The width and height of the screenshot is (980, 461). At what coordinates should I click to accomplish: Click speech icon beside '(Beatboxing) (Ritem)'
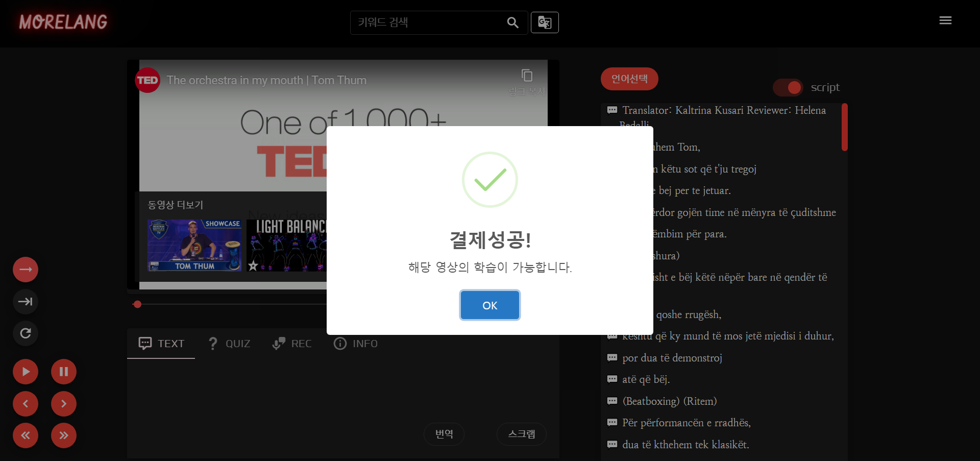(x=612, y=401)
